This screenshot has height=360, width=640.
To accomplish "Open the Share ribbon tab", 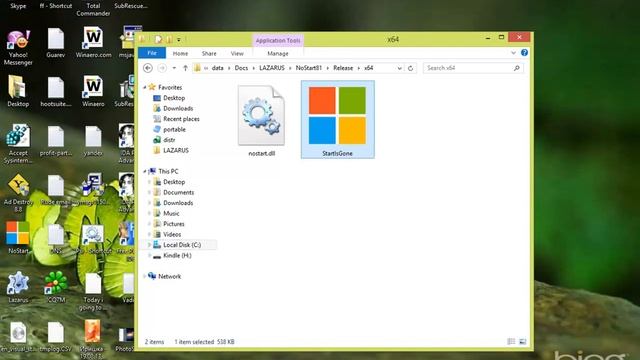I will point(209,53).
